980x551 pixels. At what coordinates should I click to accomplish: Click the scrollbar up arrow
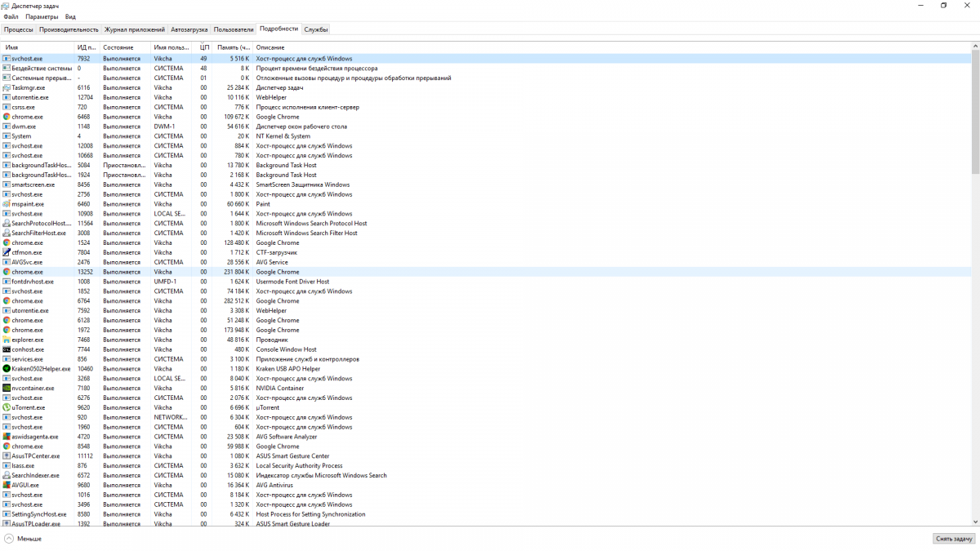tap(975, 46)
